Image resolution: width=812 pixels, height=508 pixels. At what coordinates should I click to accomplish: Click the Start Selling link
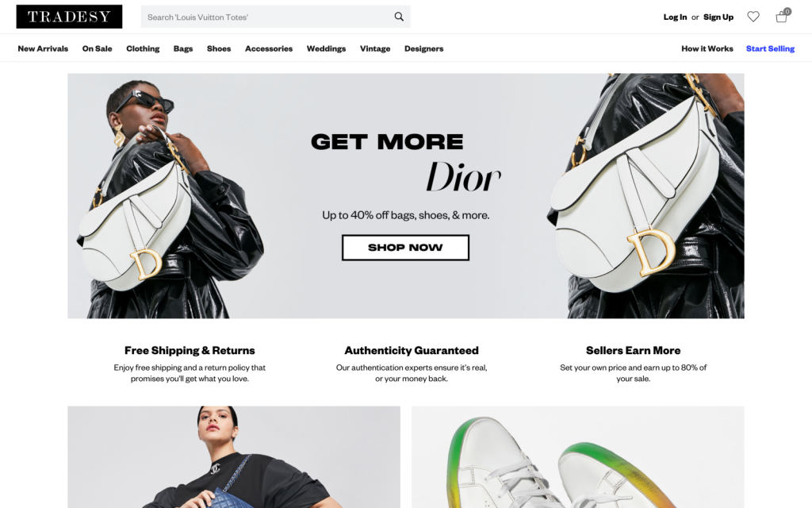point(770,48)
